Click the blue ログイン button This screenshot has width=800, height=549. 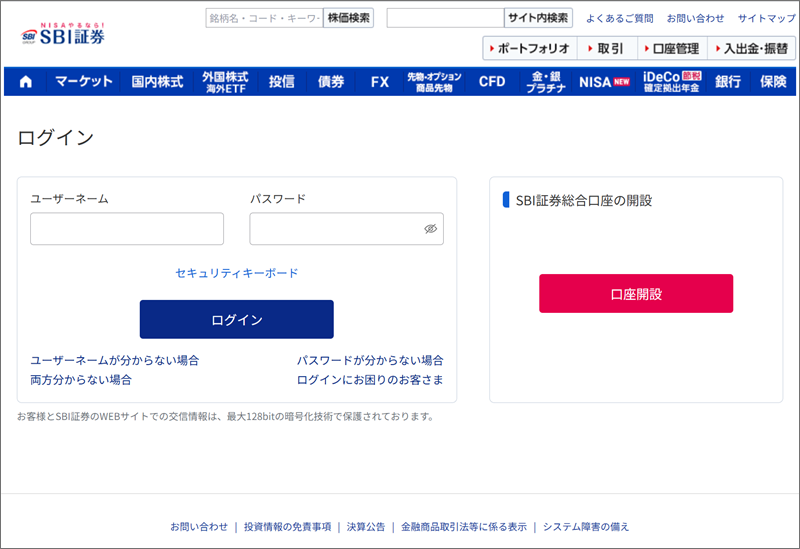[237, 319]
